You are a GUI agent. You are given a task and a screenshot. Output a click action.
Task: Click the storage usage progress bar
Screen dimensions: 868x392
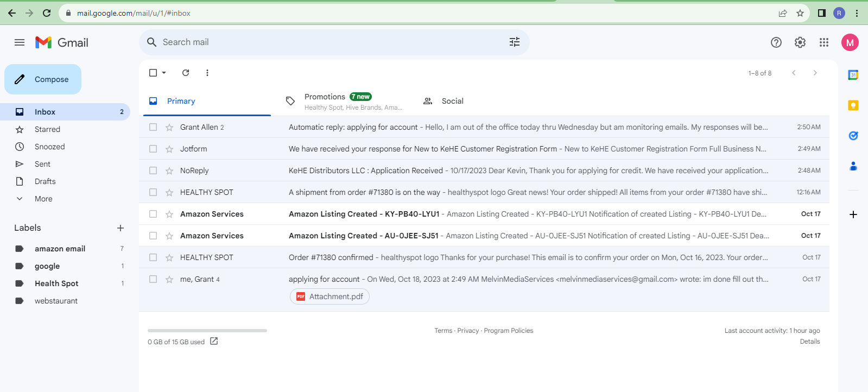pos(207,331)
